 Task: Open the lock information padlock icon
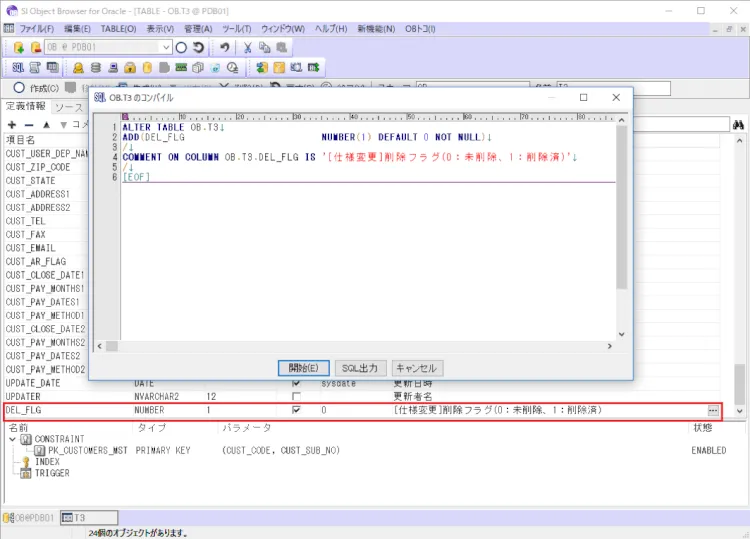[x=130, y=67]
